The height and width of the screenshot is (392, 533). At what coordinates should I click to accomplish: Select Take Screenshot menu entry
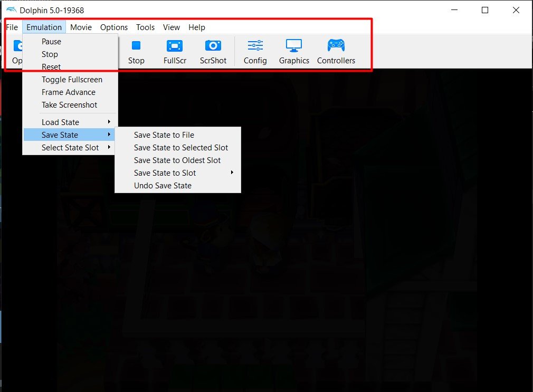coord(70,104)
